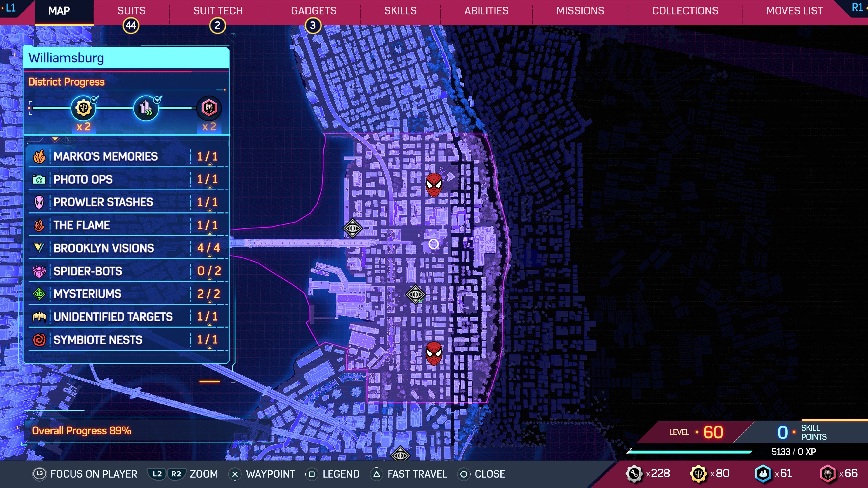The height and width of the screenshot is (488, 868).
Task: Select UNIDENTIFIED TARGETS row
Action: [128, 317]
